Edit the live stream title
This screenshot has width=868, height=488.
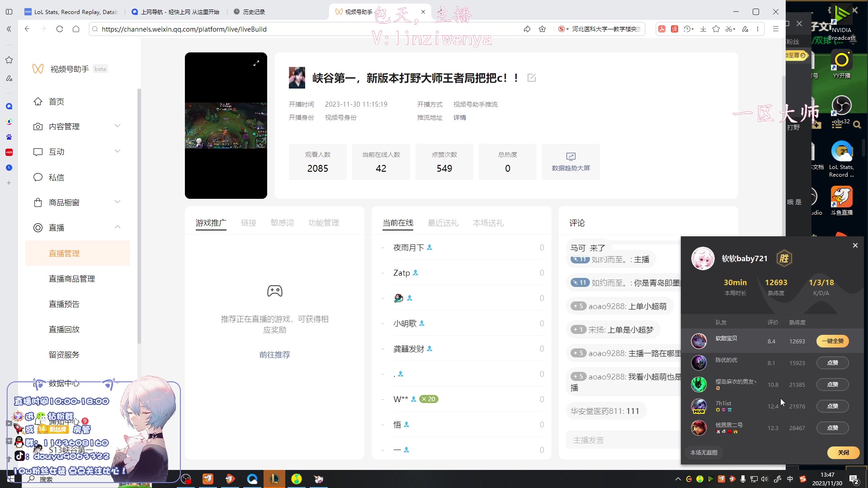tap(532, 78)
